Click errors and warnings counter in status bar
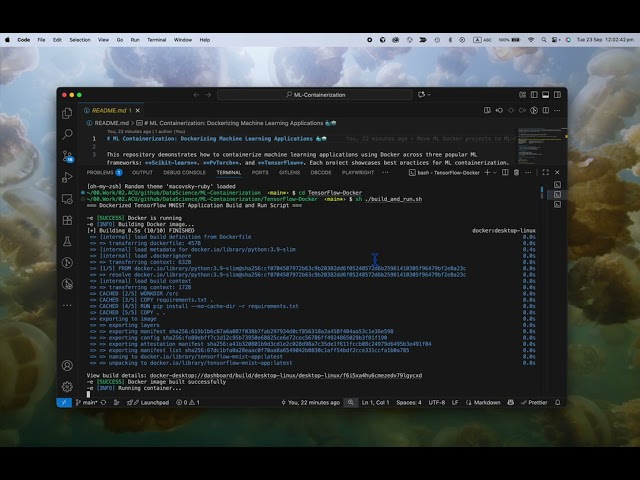640x480 pixels. 188,402
